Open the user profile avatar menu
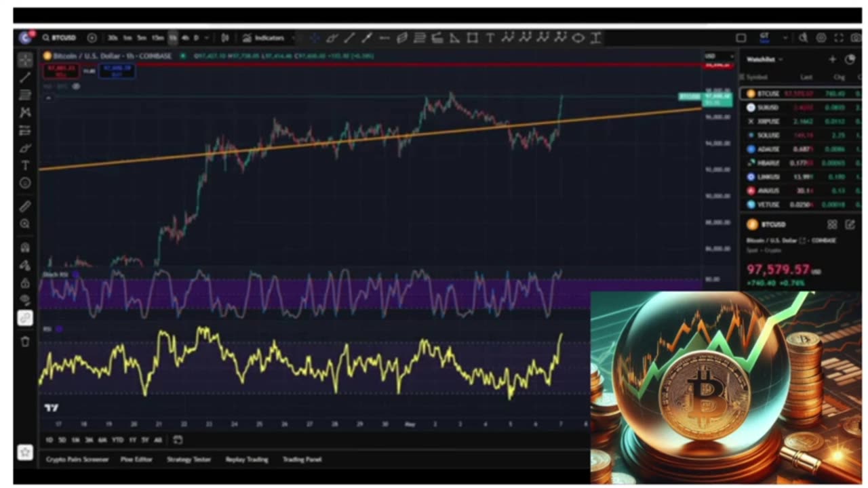This screenshot has height=488, width=868. [26, 37]
